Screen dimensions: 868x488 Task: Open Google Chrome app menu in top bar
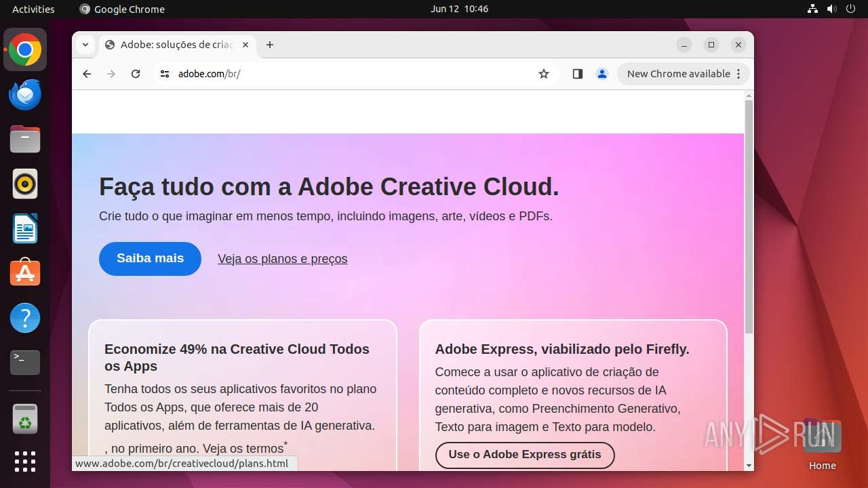(x=122, y=9)
